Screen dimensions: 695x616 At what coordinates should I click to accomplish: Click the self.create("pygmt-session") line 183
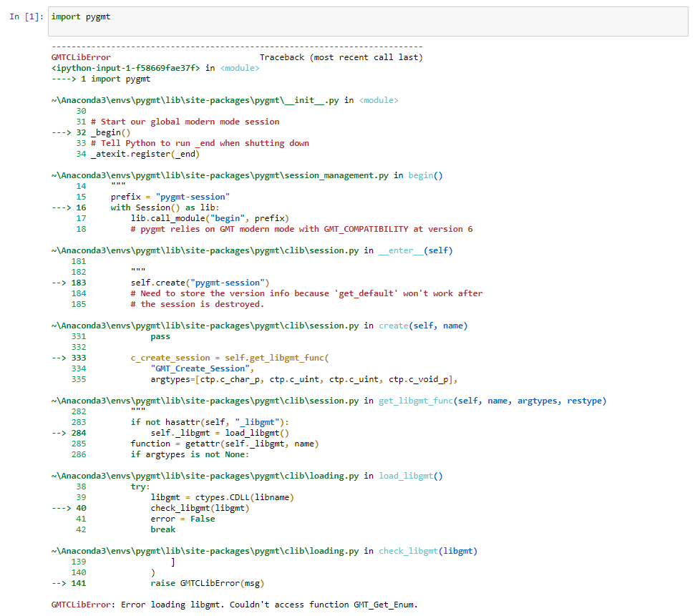click(200, 283)
